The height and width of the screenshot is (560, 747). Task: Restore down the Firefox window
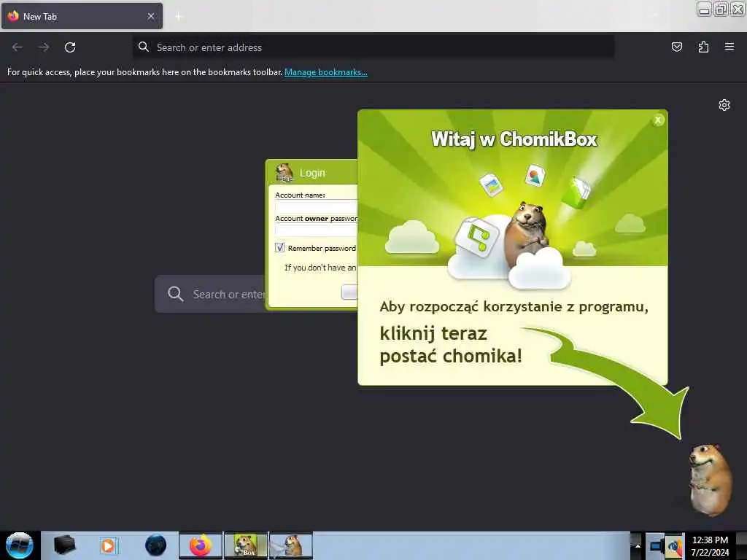[721, 9]
